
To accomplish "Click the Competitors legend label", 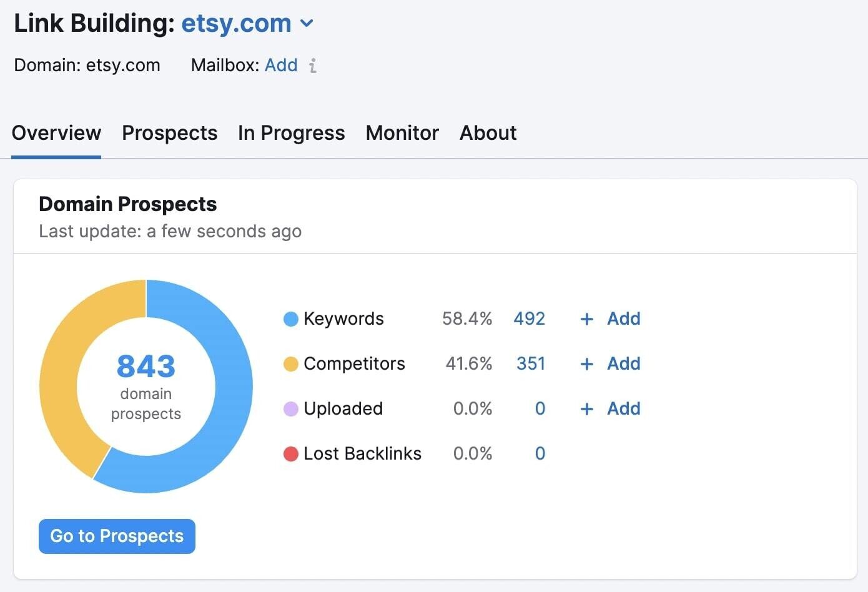I will point(354,363).
